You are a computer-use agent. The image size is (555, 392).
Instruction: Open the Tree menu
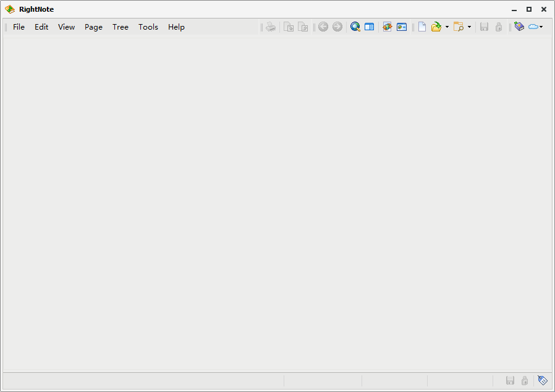pos(121,27)
